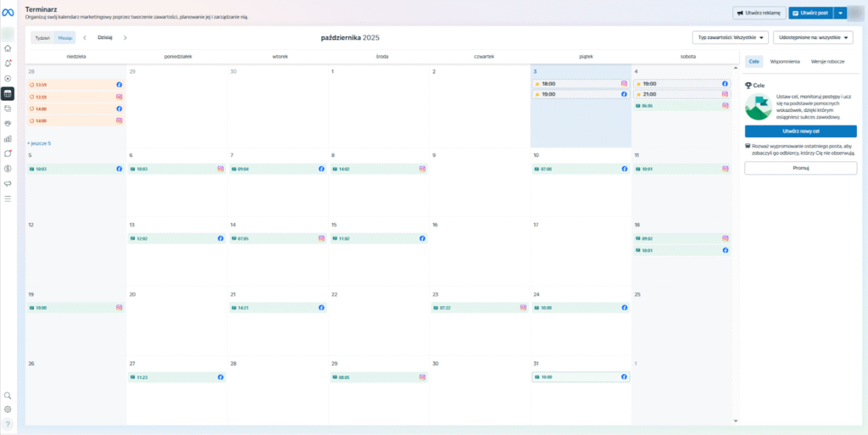This screenshot has width=868, height=435.
Task: Open the dollar sign monetization icon
Action: click(8, 168)
